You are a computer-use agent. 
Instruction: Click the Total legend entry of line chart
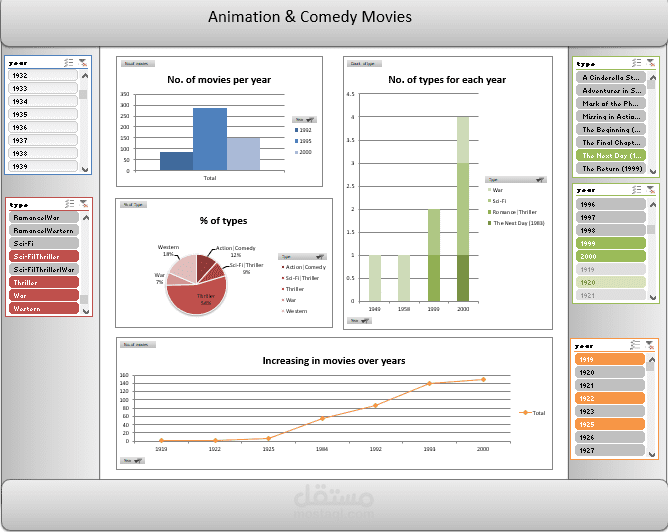532,413
